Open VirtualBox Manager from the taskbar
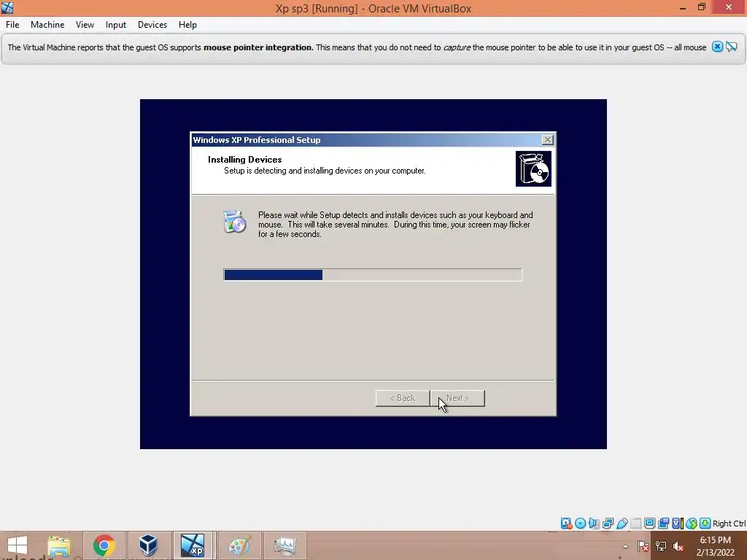The image size is (747, 560). point(148,545)
